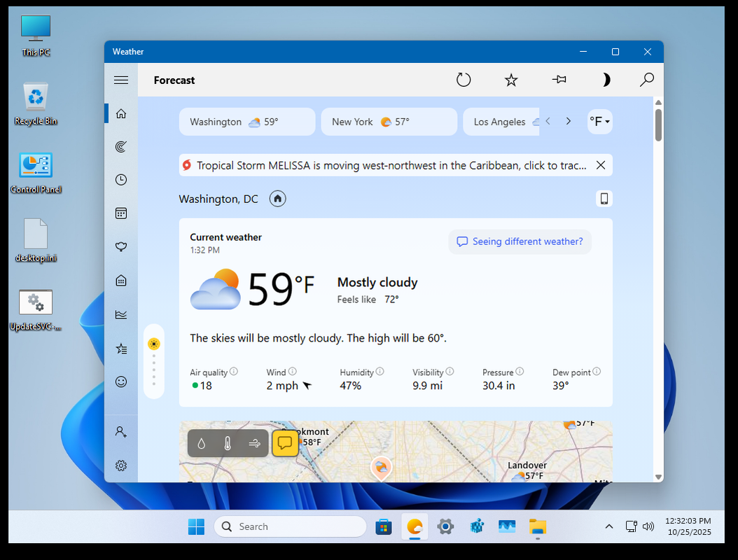The image size is (738, 560).
Task: Click scrollbar up arrow in Weather window
Action: click(658, 103)
